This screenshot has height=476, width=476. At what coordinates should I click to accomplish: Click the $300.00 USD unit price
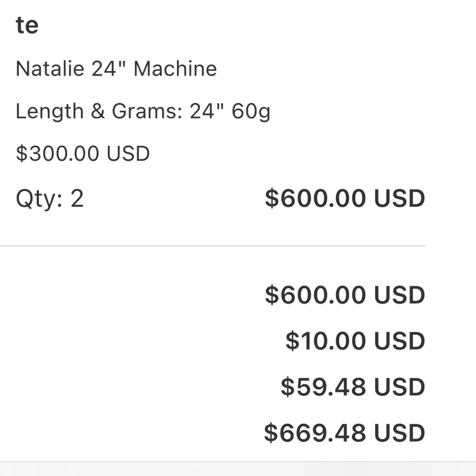[x=83, y=154]
